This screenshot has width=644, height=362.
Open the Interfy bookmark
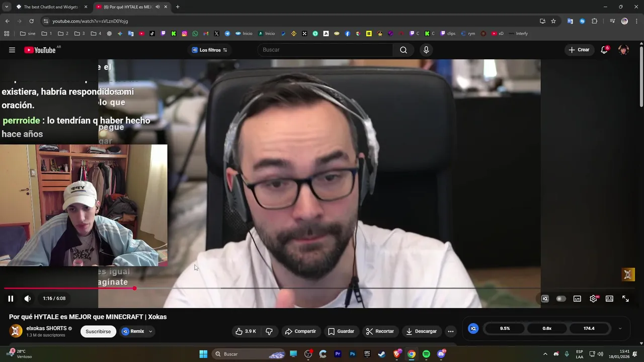(518, 34)
